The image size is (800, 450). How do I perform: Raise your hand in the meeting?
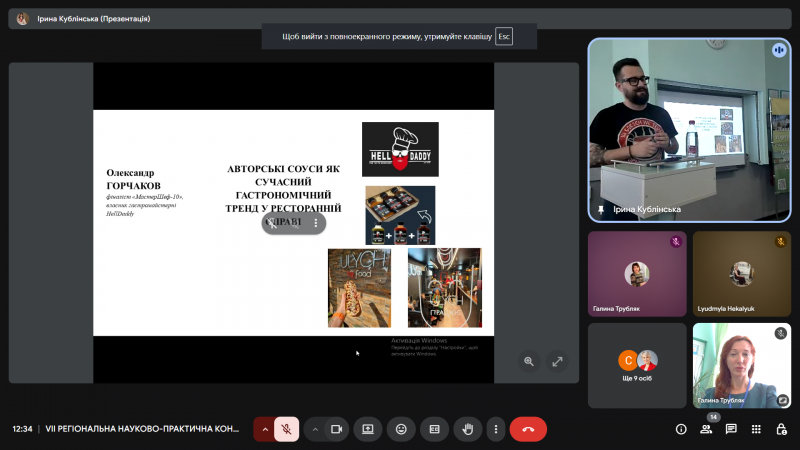[x=467, y=429]
